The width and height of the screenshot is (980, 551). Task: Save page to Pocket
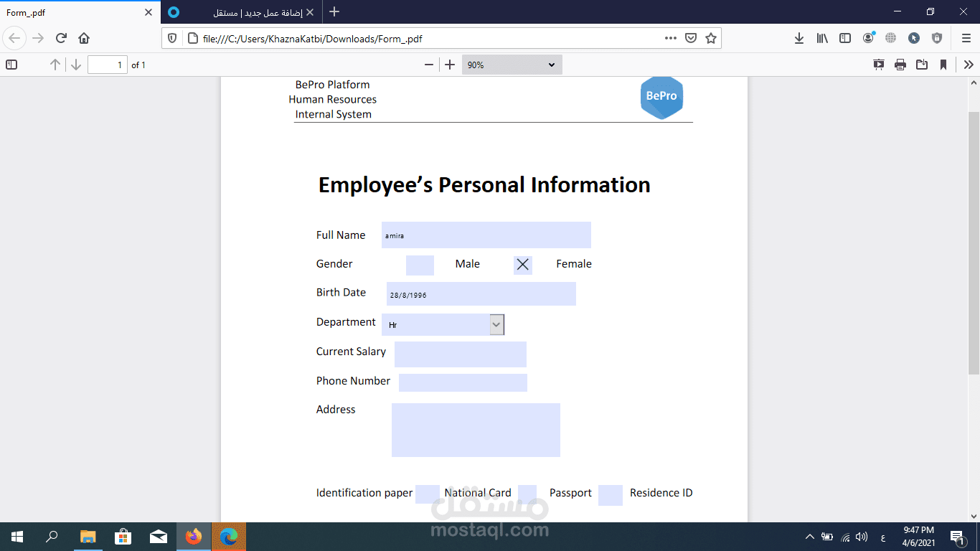point(691,38)
